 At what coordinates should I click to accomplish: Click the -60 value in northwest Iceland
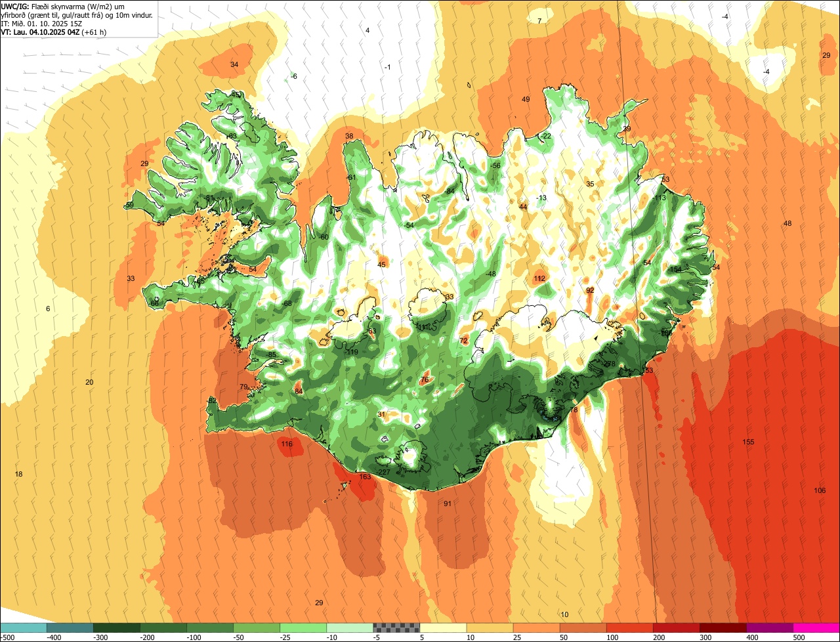tap(324, 237)
